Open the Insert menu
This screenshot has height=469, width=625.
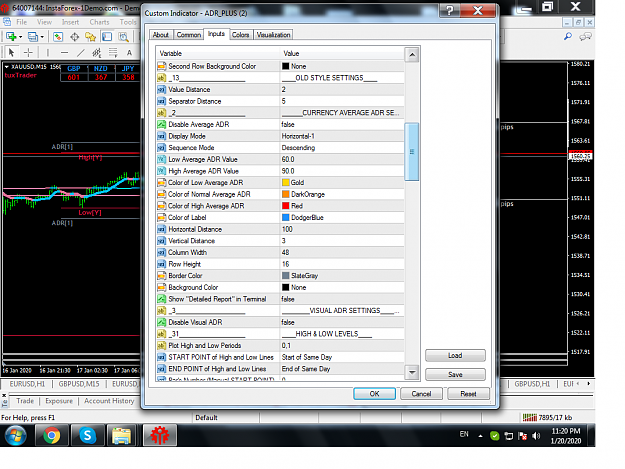(x=70, y=22)
